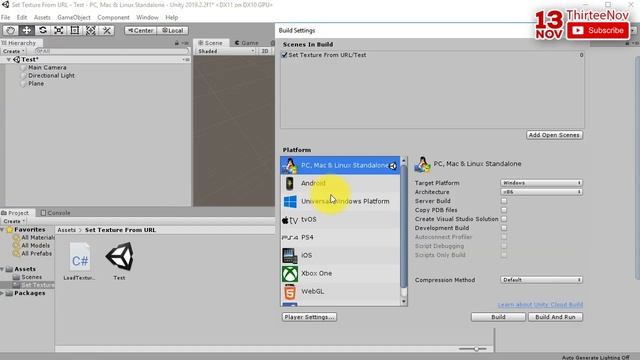Select Universal Windows Platform
Image resolution: width=640 pixels, height=360 pixels.
point(340,201)
